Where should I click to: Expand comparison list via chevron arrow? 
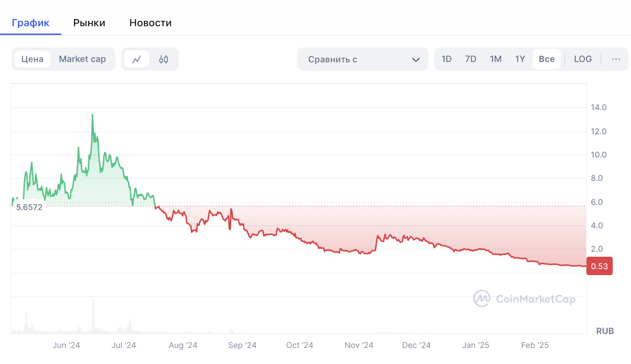coord(416,60)
